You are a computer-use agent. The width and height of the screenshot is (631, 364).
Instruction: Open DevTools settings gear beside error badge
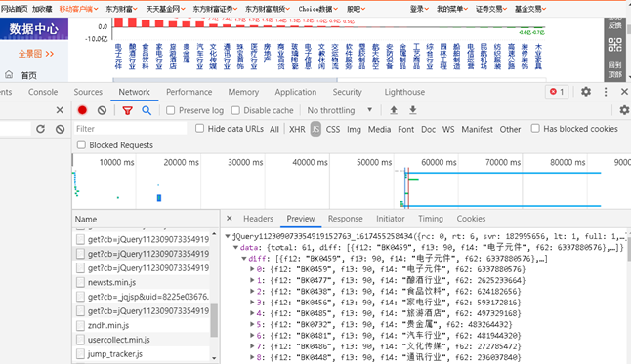click(x=586, y=92)
